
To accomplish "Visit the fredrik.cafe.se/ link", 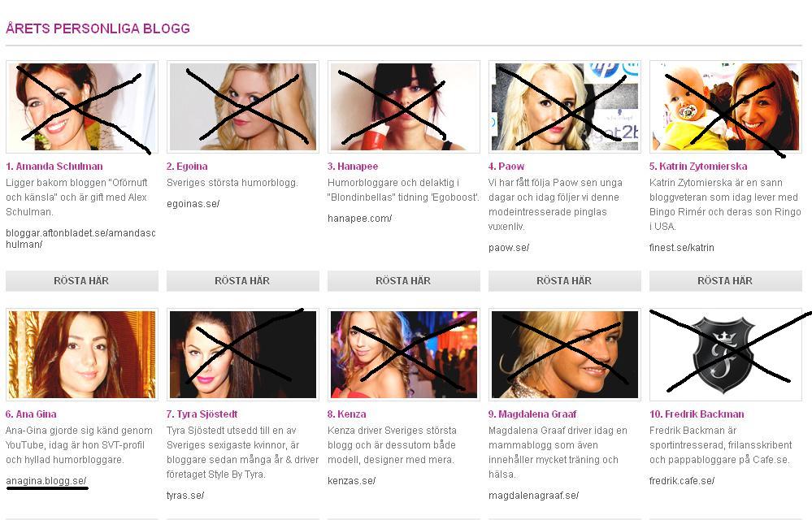I will click(x=682, y=481).
